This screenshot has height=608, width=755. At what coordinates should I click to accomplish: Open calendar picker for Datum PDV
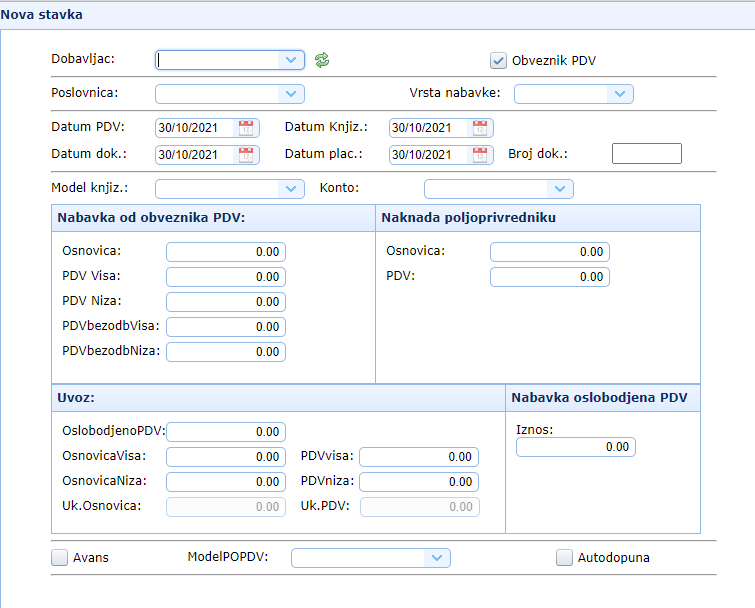pyautogui.click(x=246, y=128)
